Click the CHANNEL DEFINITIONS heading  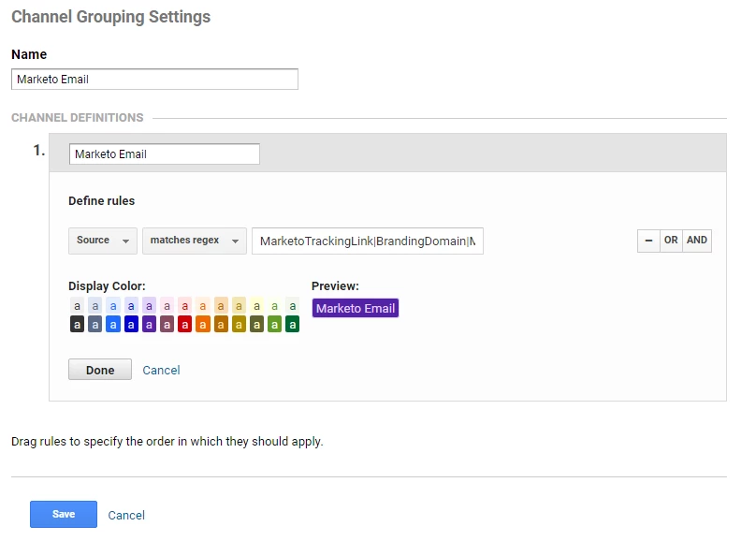(x=77, y=118)
